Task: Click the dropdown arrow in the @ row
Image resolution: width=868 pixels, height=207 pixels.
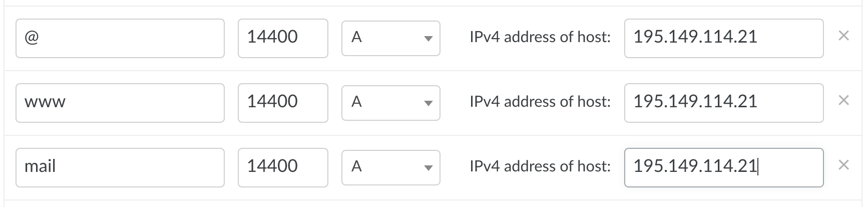Action: pos(427,39)
